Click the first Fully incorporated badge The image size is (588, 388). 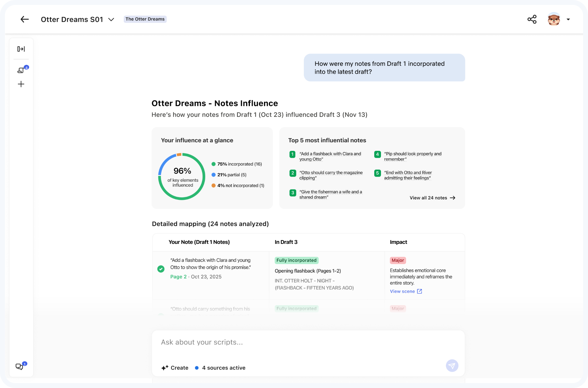coord(296,260)
